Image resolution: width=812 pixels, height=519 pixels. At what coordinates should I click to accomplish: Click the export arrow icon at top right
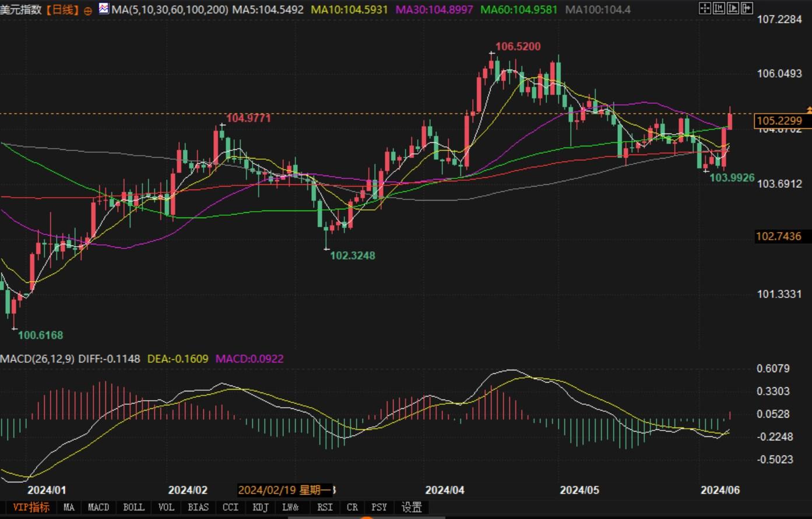click(747, 8)
